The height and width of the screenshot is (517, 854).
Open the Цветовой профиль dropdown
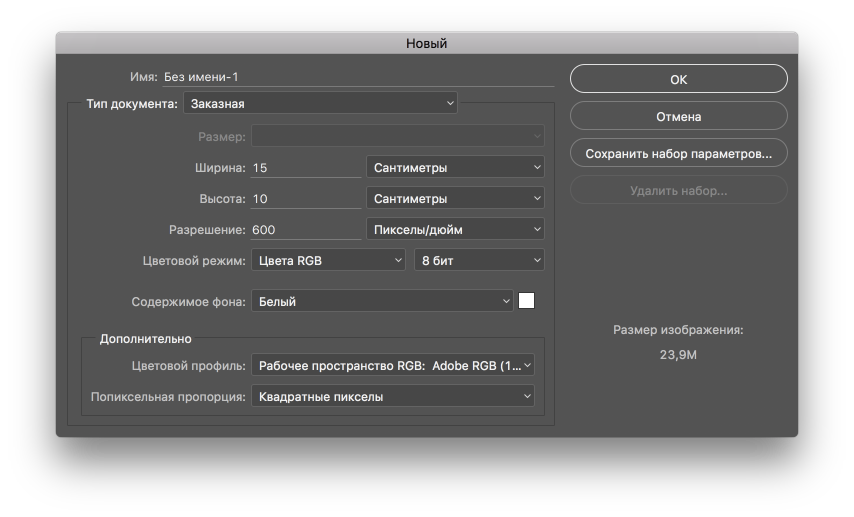point(392,366)
